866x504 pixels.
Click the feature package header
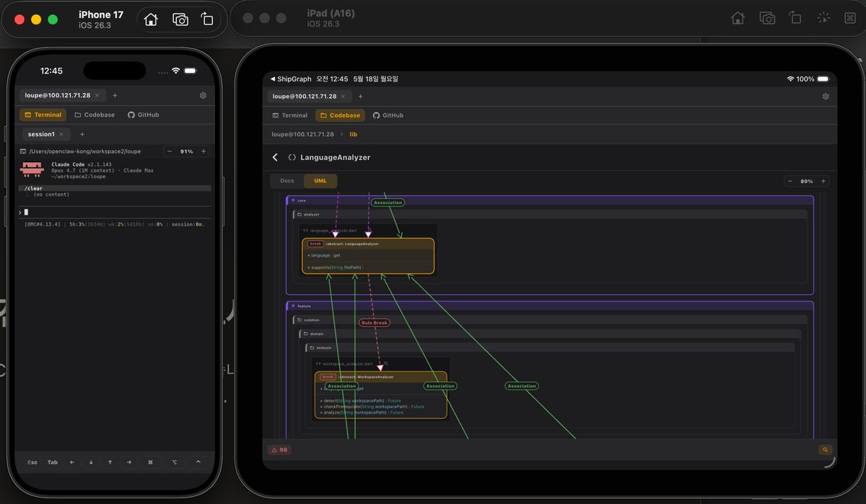[x=550, y=306]
